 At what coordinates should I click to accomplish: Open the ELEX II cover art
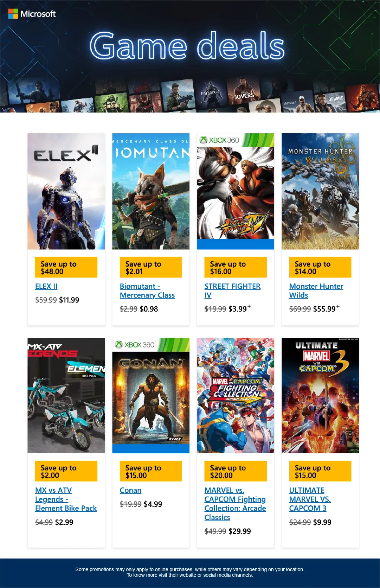point(66,191)
